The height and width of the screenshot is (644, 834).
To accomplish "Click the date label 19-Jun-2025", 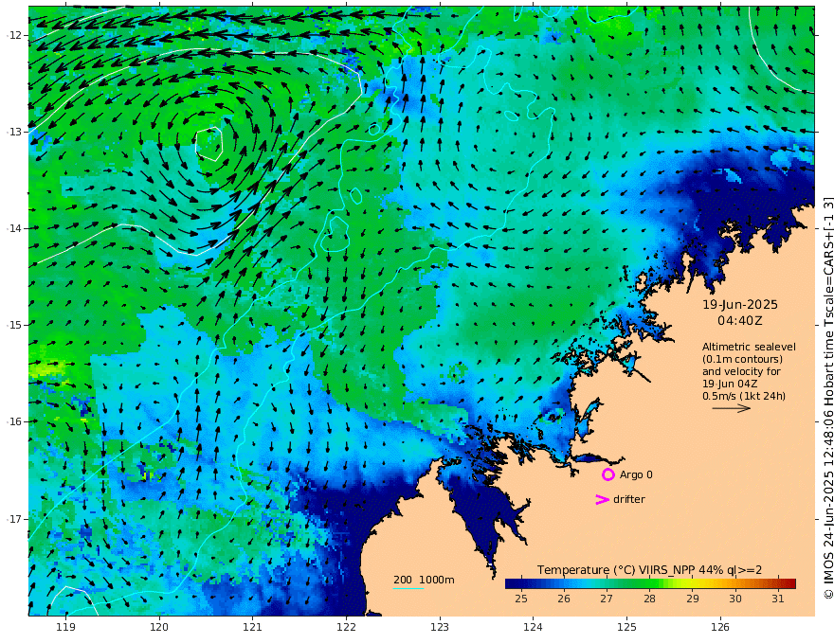I will tap(740, 304).
